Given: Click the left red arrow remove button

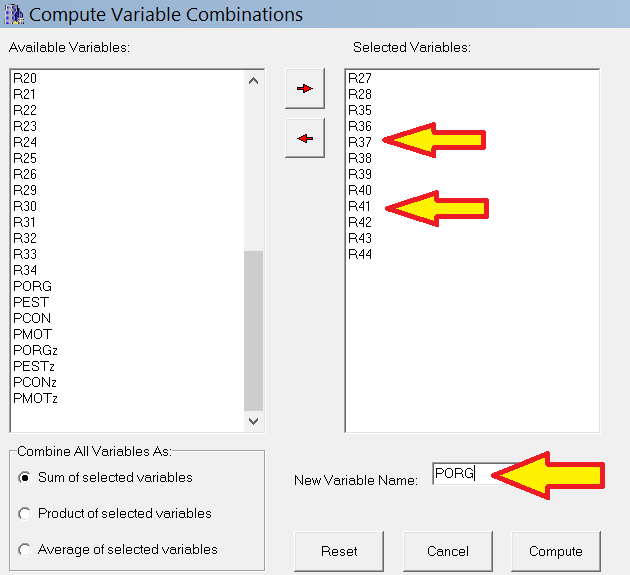Looking at the screenshot, I should (x=305, y=138).
